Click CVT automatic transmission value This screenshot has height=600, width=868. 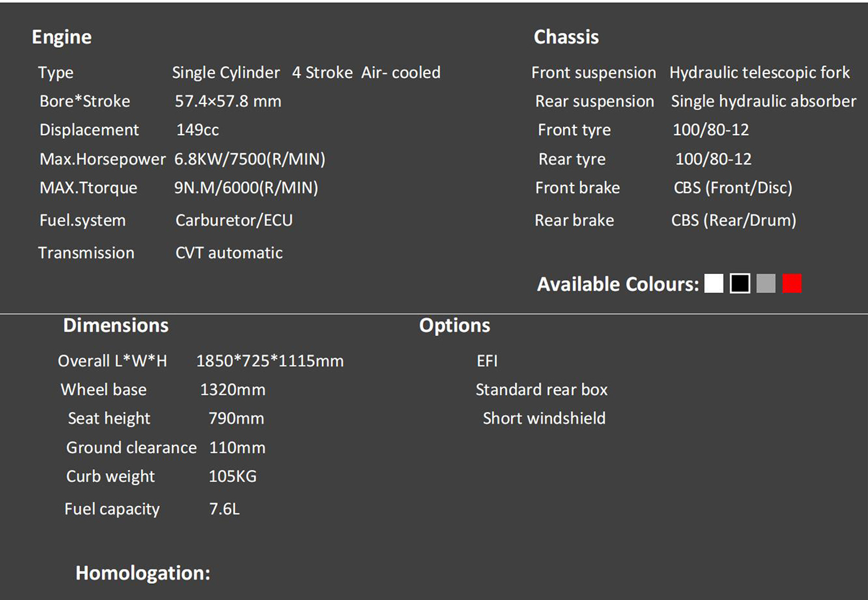click(229, 253)
